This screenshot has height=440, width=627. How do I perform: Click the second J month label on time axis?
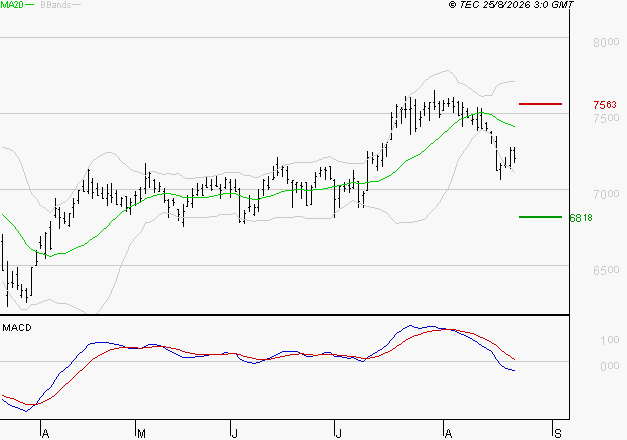[338, 434]
